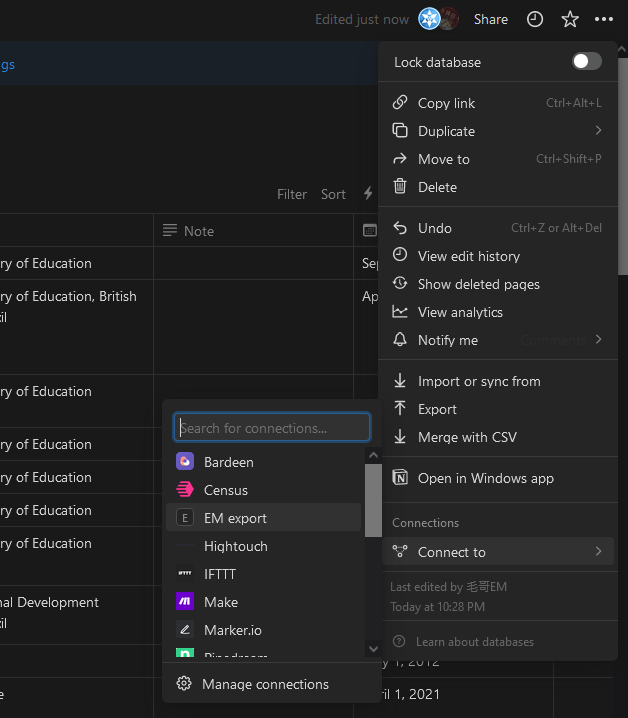The image size is (628, 718).
Task: Click the connections list scroll-up arrow
Action: click(x=373, y=455)
